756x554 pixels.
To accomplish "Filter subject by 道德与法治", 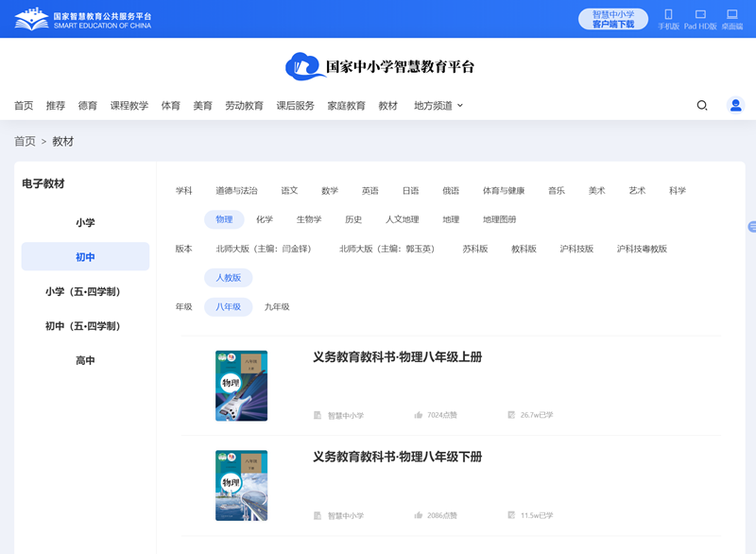I will tap(236, 191).
